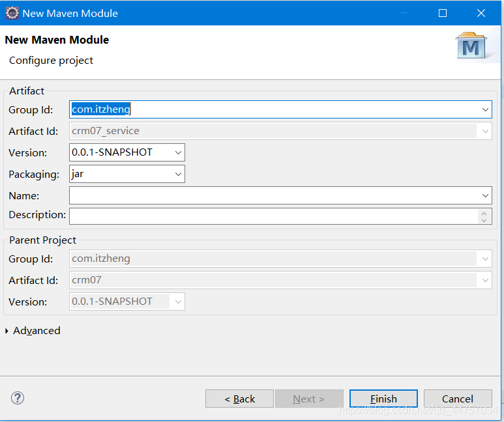The height and width of the screenshot is (422, 504).
Task: Click Parent Project Group Id dropdown arrow
Action: click(x=485, y=259)
